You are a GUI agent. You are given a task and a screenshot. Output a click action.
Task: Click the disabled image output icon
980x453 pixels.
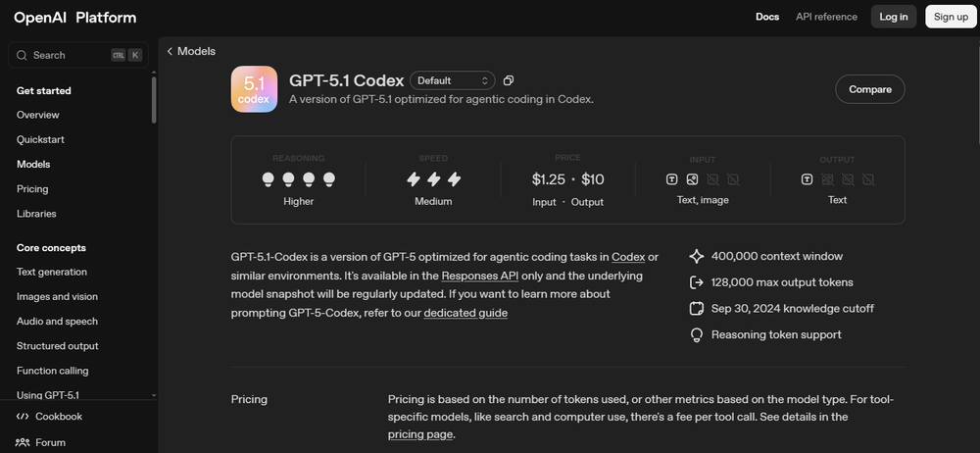827,179
